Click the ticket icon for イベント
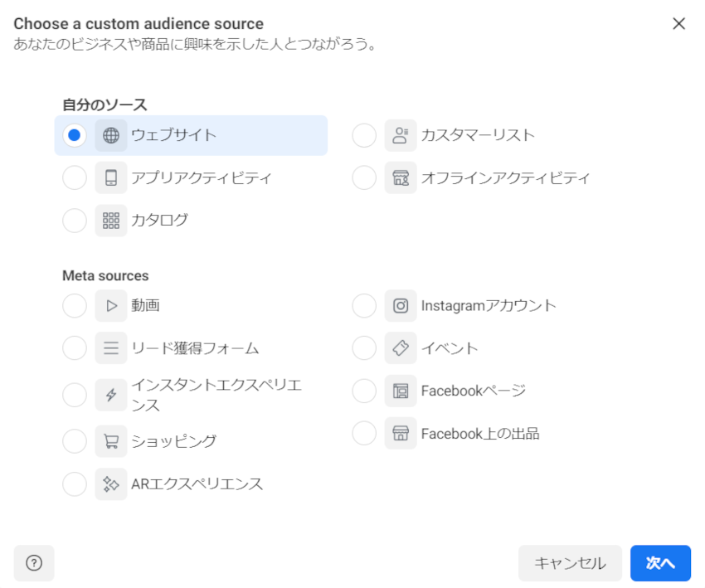This screenshot has width=705, height=588. click(x=401, y=348)
